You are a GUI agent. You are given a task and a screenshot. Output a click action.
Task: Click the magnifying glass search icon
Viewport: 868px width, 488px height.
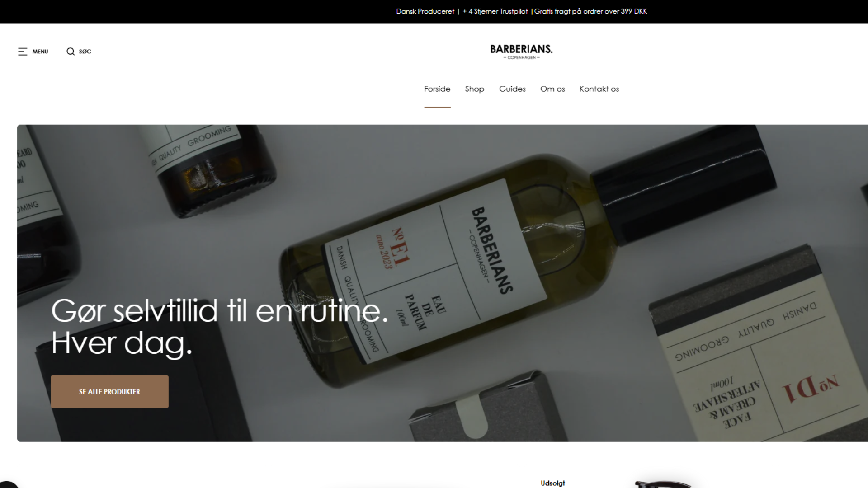pos(71,52)
